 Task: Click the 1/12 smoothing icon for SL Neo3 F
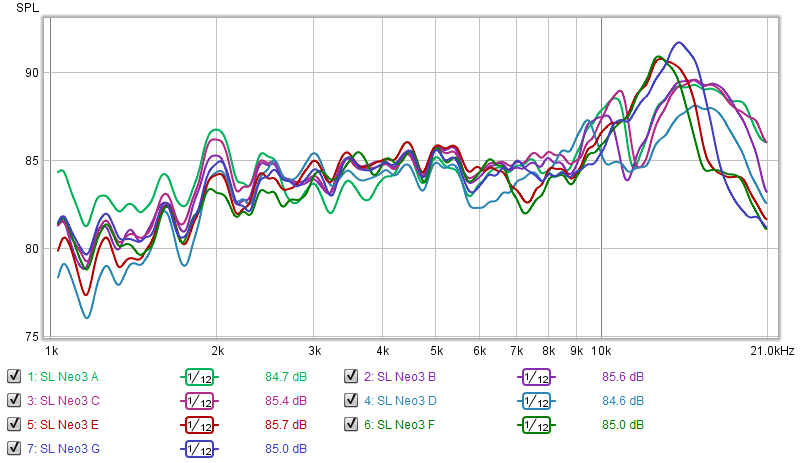536,425
